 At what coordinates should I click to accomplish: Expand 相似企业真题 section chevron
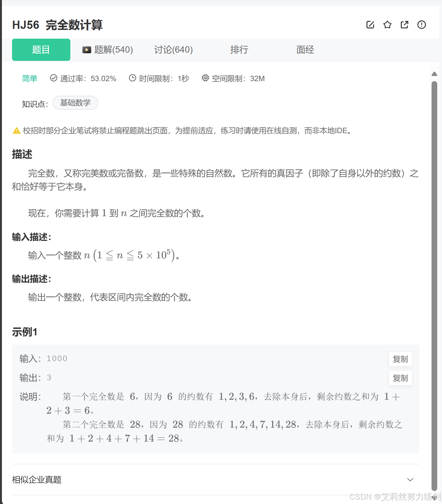pos(410,480)
